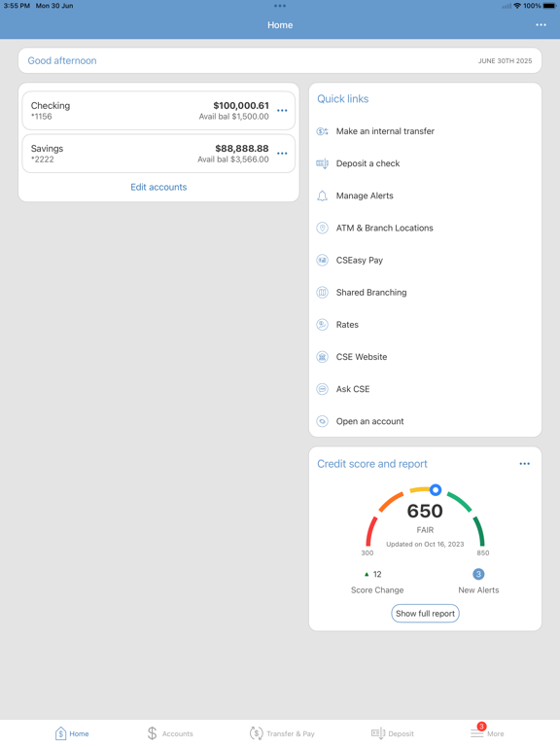560x747 pixels.
Task: Tap the Quick links heading
Action: 343,98
